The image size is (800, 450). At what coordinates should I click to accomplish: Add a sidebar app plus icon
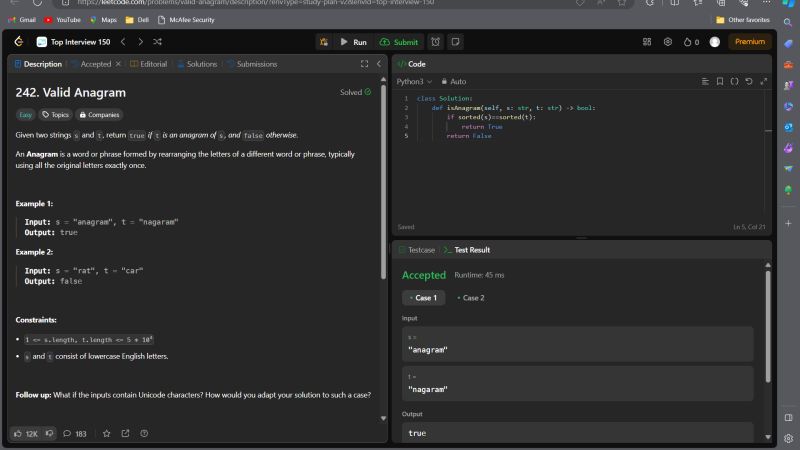(788, 223)
